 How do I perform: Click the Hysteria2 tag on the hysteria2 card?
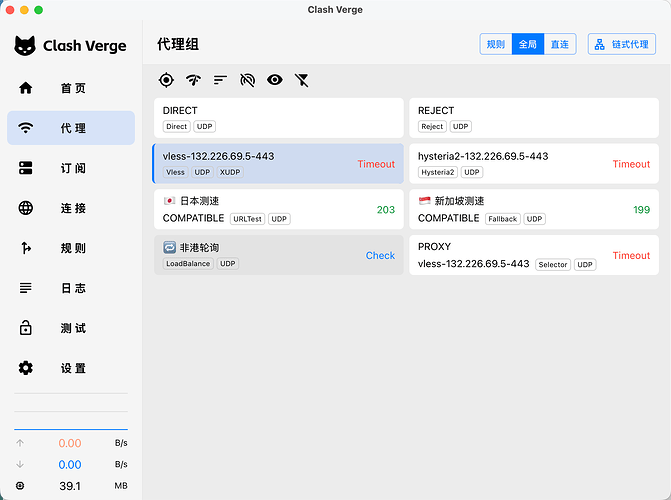click(438, 172)
